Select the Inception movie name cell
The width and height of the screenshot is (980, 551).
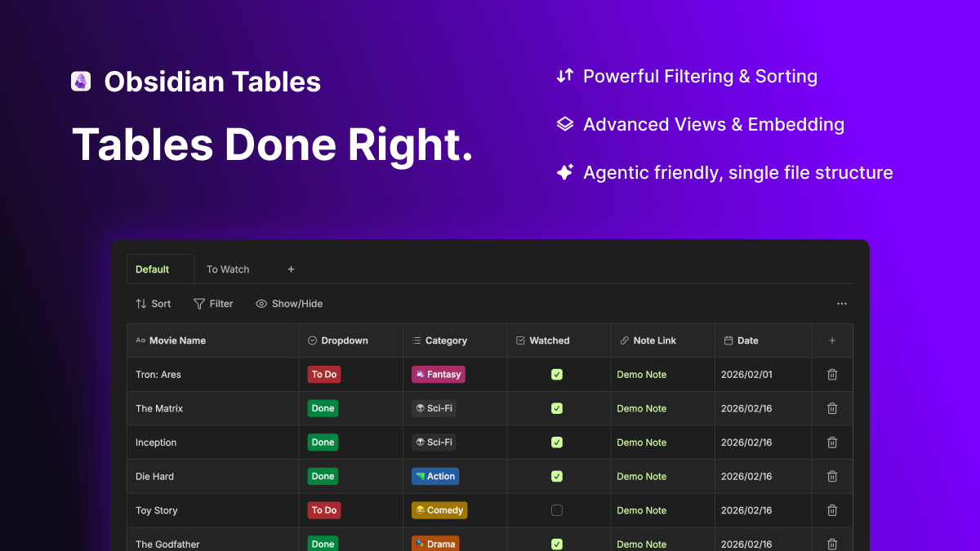pyautogui.click(x=213, y=442)
